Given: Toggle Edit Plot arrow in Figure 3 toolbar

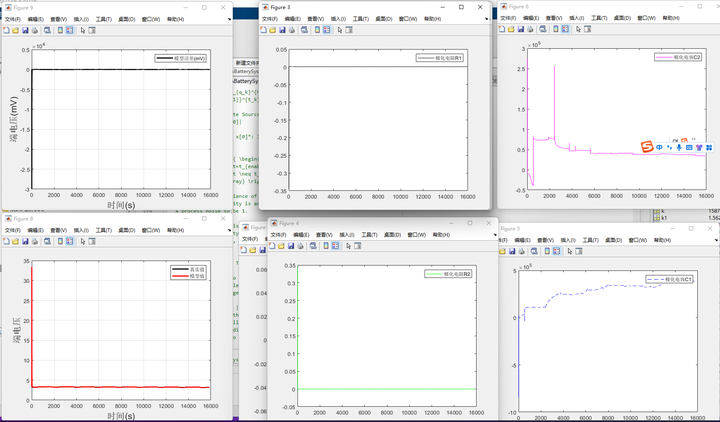Looking at the screenshot, I should (338, 30).
